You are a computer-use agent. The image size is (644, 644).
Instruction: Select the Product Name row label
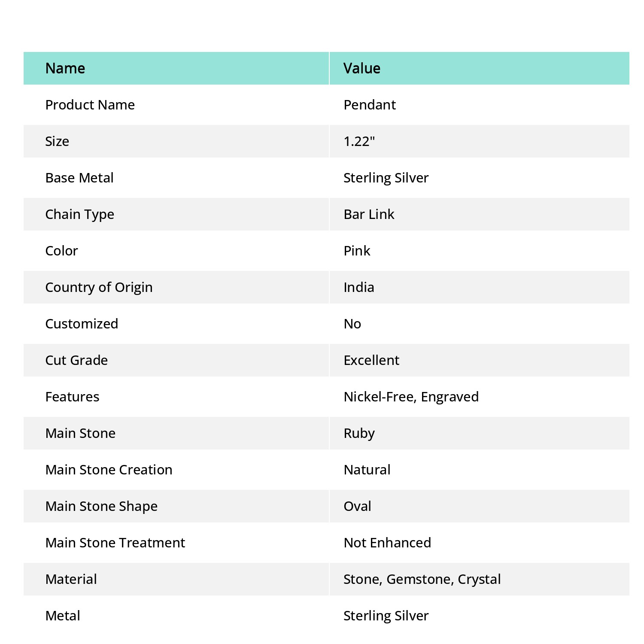(x=90, y=105)
